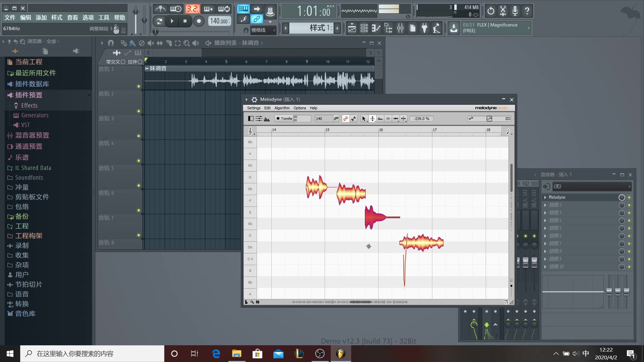
Task: Toggle typing keyboard to piano icon
Action: 243,9
